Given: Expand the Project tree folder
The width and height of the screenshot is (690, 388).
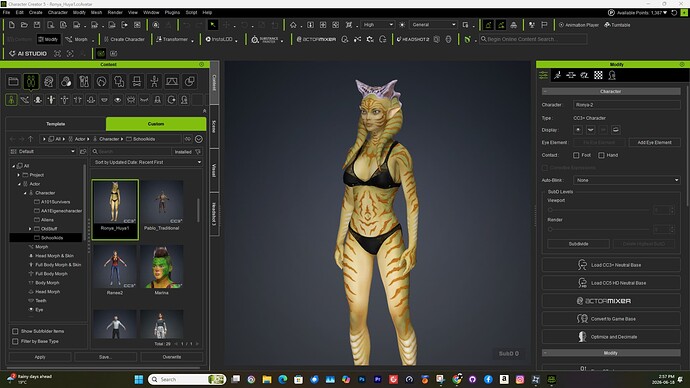Looking at the screenshot, I should coord(18,175).
